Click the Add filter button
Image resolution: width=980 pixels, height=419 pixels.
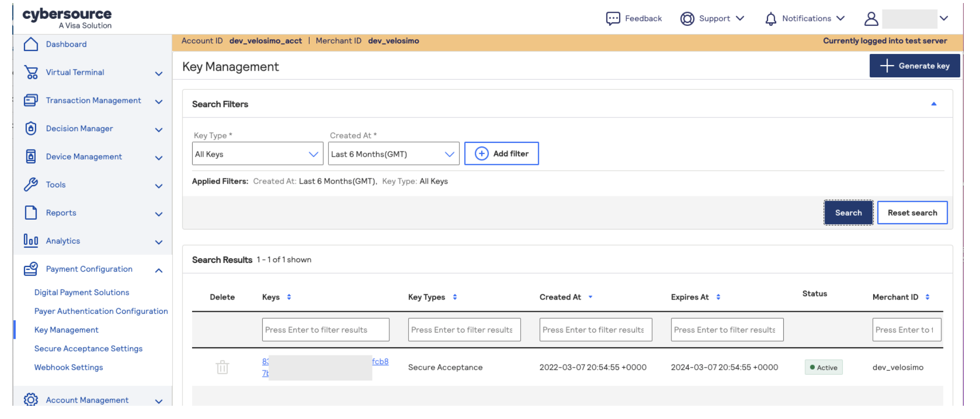click(x=502, y=154)
